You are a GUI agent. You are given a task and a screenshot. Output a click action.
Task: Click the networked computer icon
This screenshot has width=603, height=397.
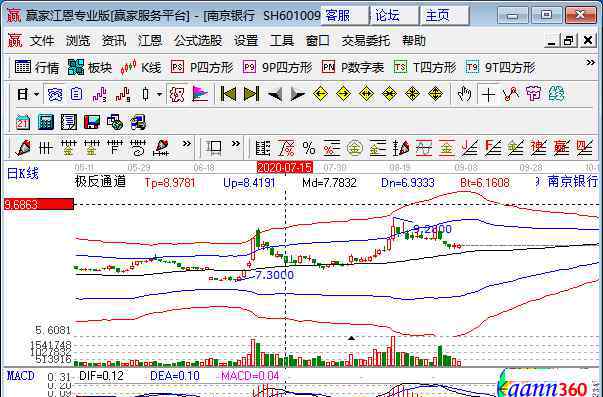point(138,122)
